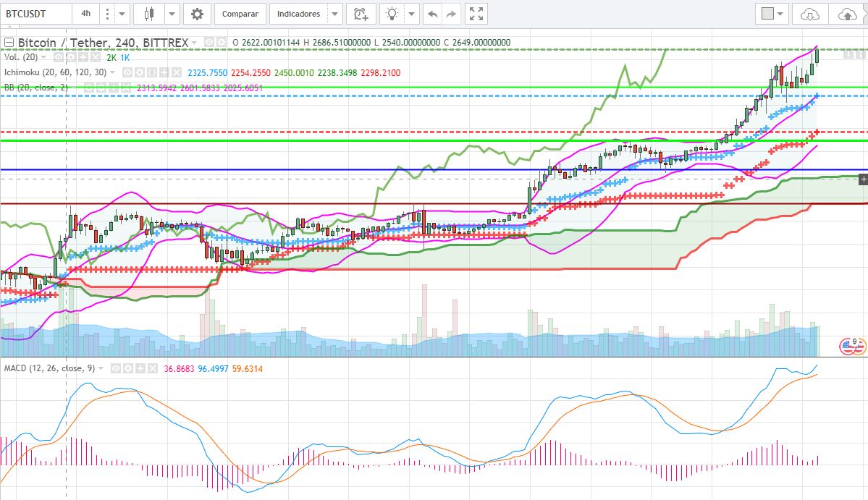Open settings gear for Ichimoku
The height and width of the screenshot is (500, 868).
click(140, 72)
